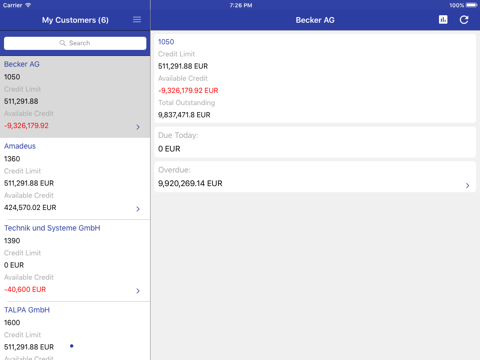
Task: Tap customer number 1390
Action: (x=12, y=241)
